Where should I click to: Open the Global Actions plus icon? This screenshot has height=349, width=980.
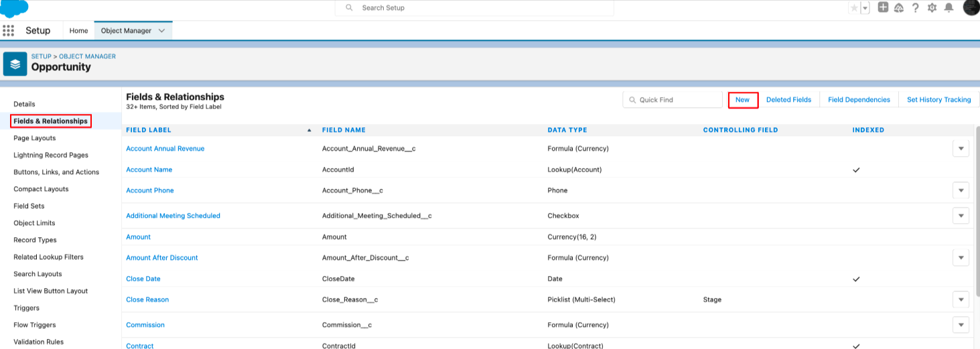(x=883, y=7)
